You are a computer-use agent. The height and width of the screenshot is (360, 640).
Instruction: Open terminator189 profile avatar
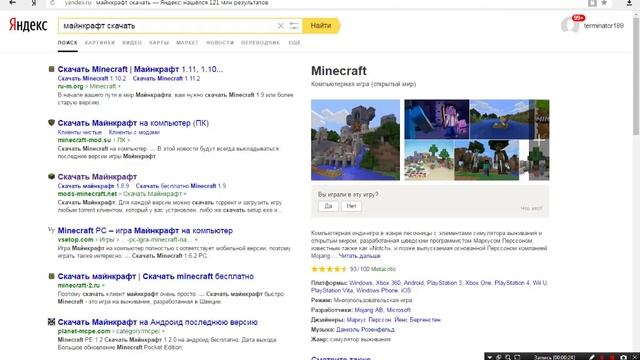pos(570,25)
